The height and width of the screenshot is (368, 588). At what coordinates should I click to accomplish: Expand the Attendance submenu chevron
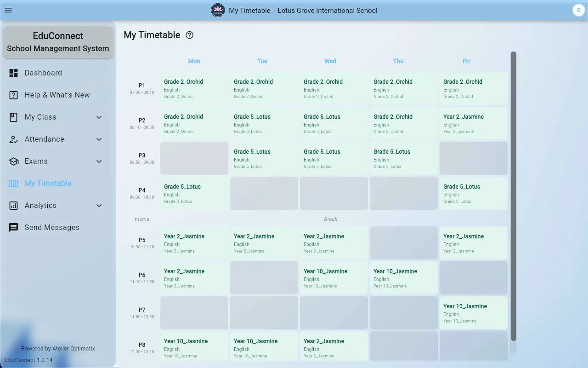tap(99, 139)
